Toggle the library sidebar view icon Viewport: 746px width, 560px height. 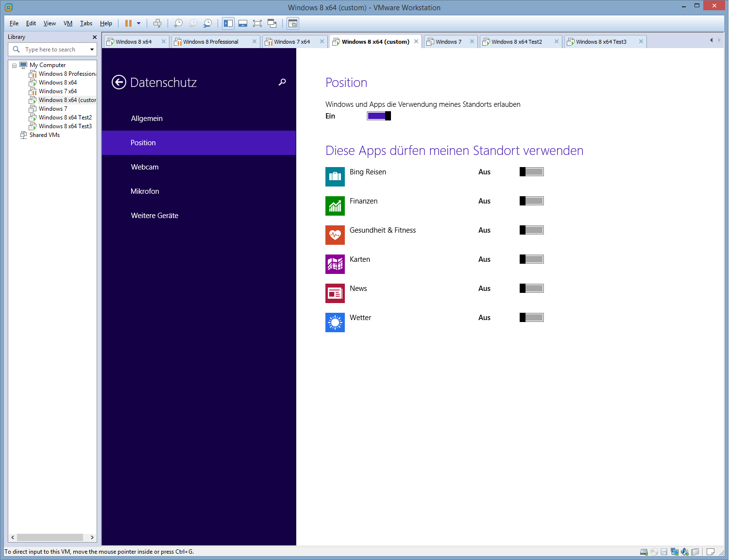click(x=228, y=23)
